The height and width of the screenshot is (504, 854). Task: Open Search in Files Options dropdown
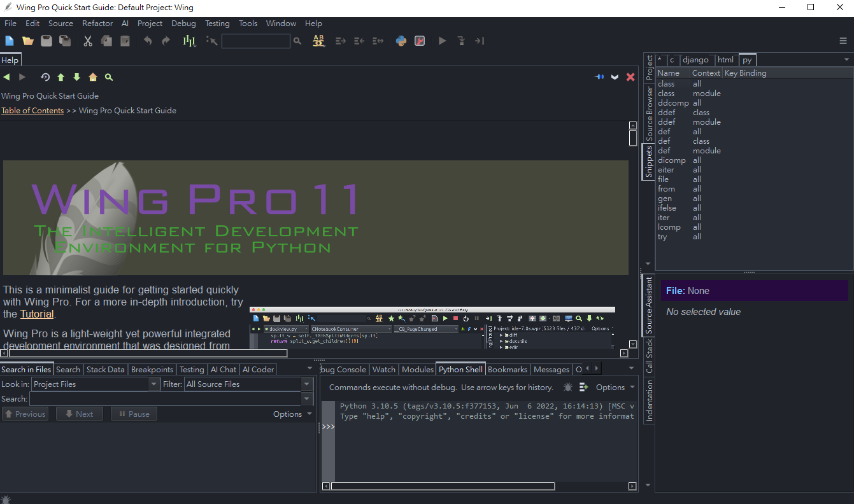293,414
